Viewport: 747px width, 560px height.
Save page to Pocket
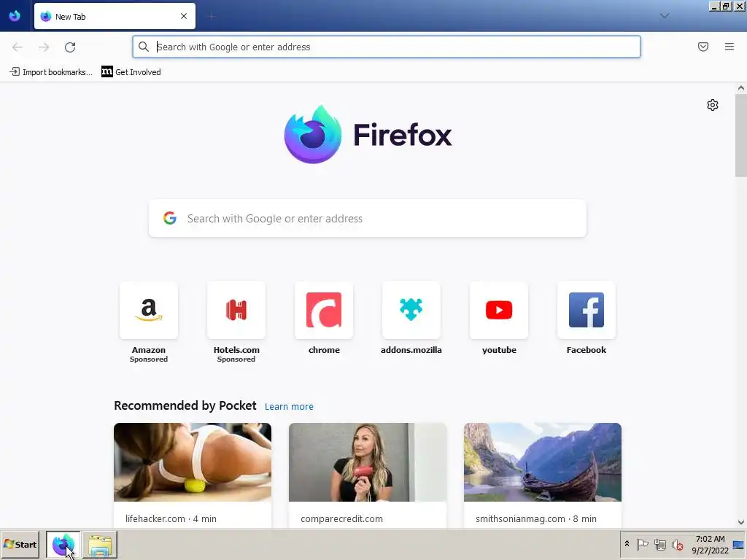(703, 47)
